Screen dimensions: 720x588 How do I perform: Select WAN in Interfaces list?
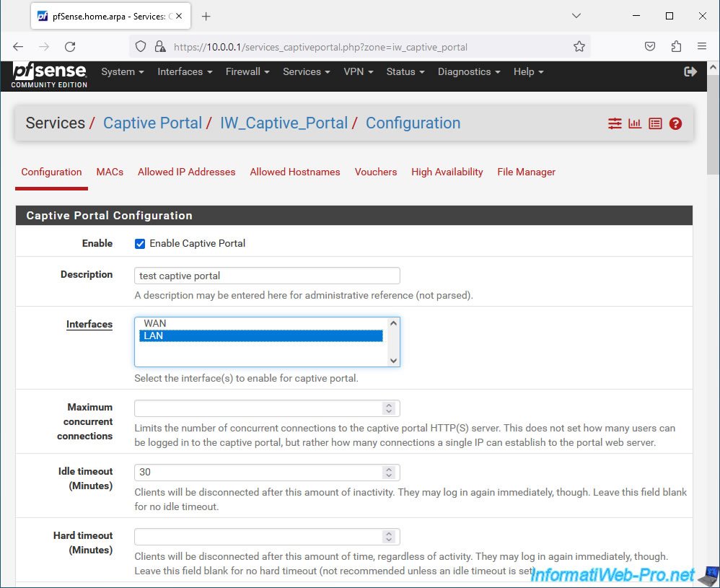tap(261, 323)
